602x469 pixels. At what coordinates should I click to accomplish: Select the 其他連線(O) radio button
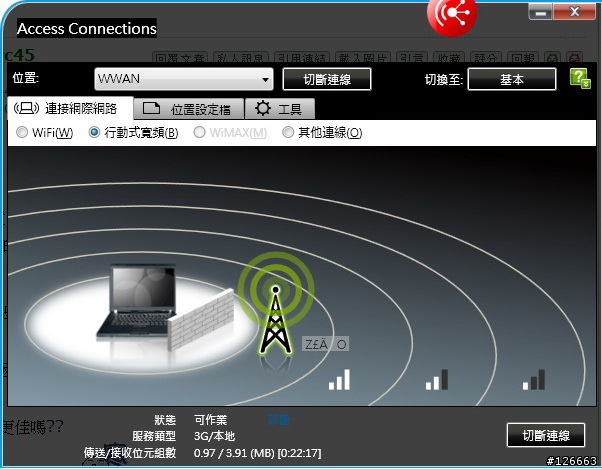pyautogui.click(x=288, y=132)
